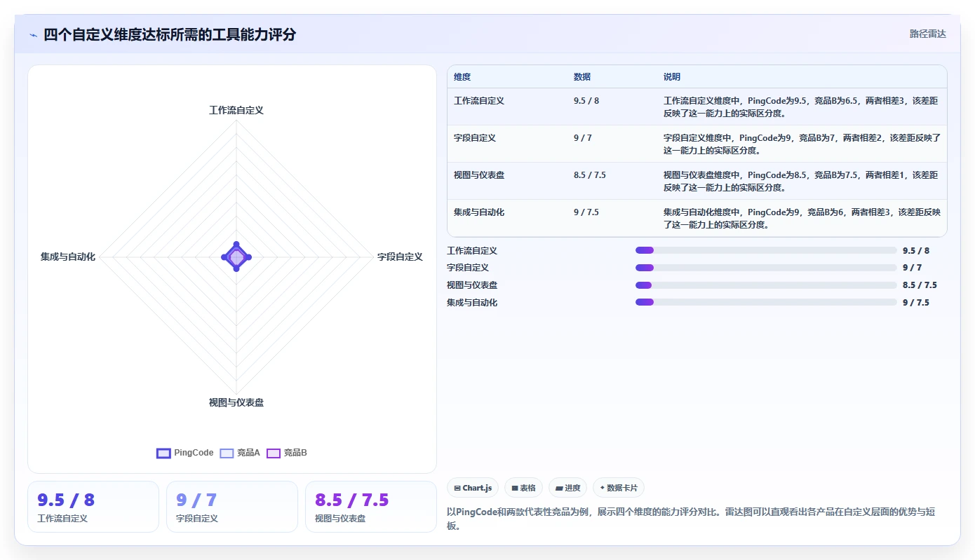The width and height of the screenshot is (975, 560).
Task: Select the 进度 chip
Action: (567, 488)
